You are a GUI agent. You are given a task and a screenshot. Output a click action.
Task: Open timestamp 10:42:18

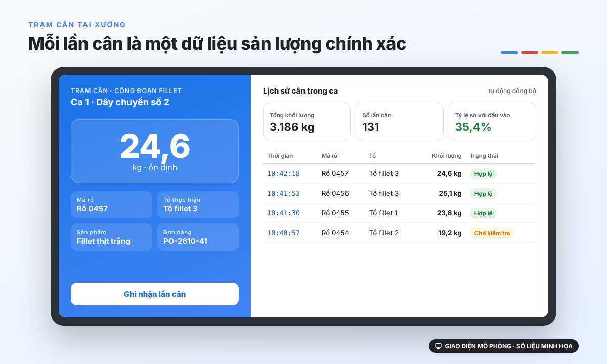284,173
